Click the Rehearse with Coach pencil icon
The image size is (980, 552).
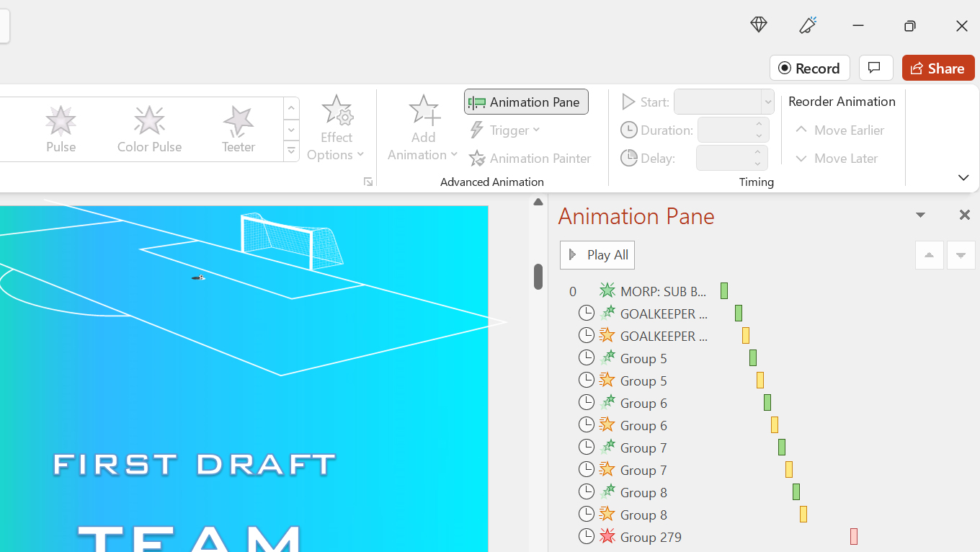[x=808, y=25]
